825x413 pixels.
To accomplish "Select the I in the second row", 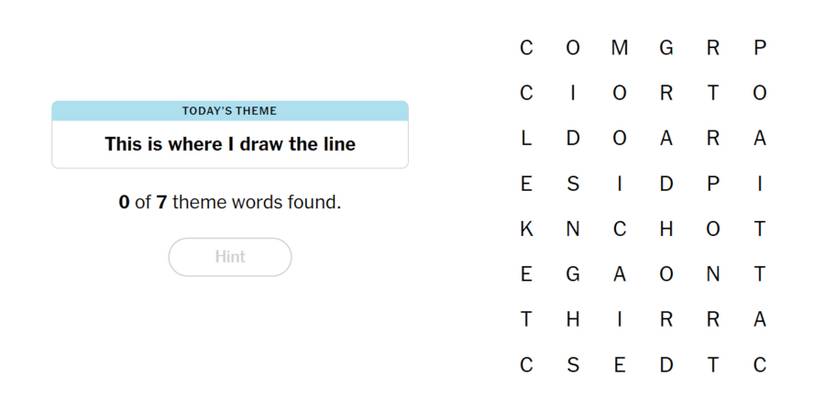I will pos(573,93).
